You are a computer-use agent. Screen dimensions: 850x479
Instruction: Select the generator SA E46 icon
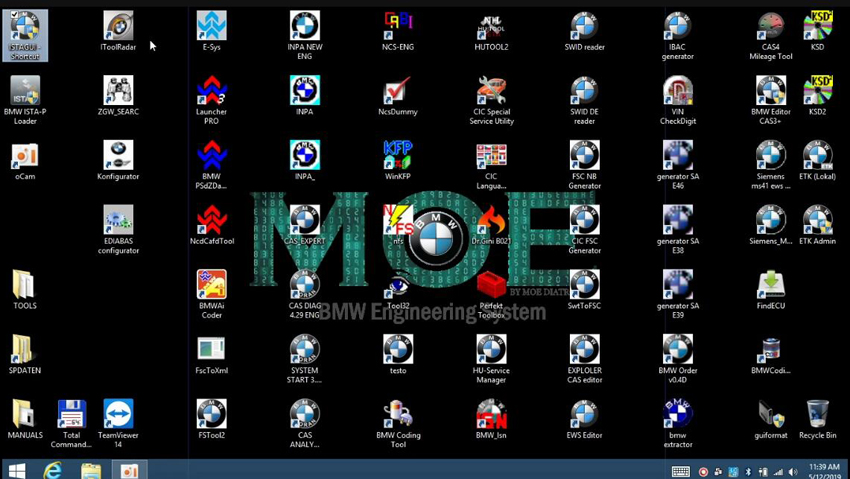pos(678,165)
